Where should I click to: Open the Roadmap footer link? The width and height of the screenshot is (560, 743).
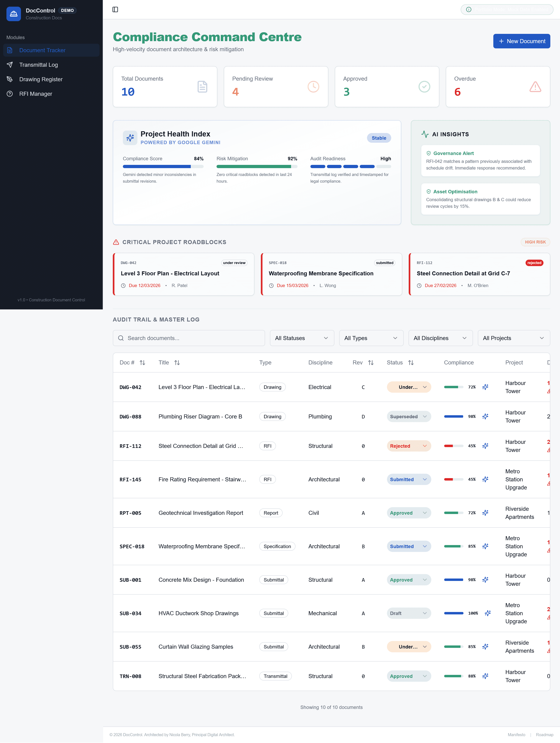[x=544, y=735]
